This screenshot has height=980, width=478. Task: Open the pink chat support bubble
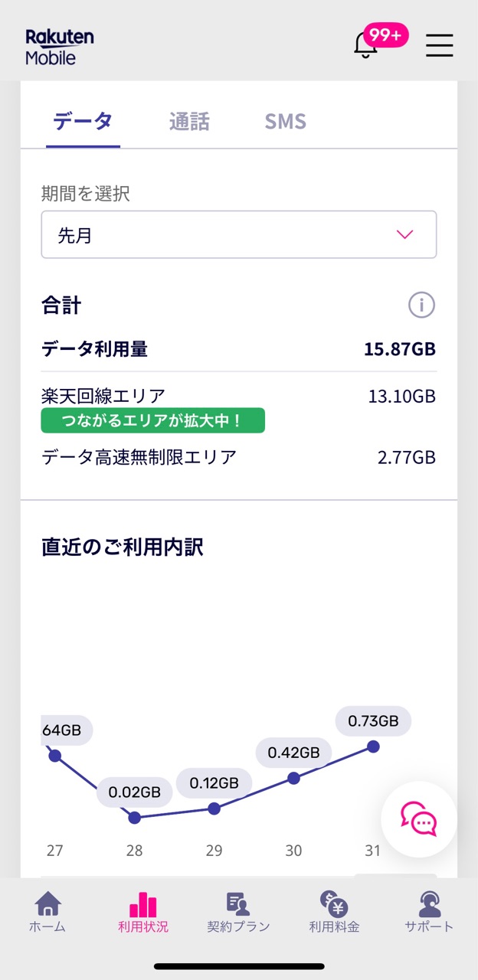coord(419,819)
